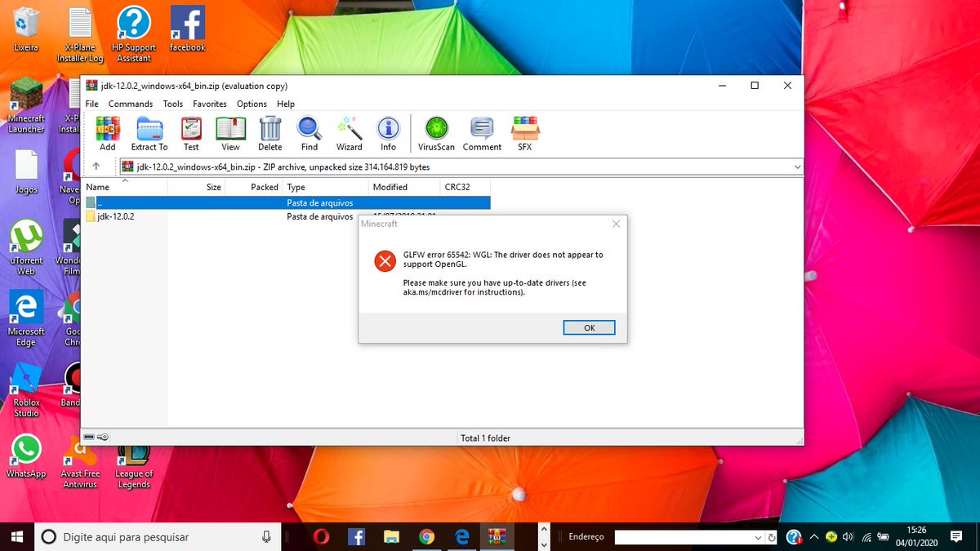Open Avast Free Antivirus shortcut
This screenshot has width=980, height=551.
pos(80,461)
